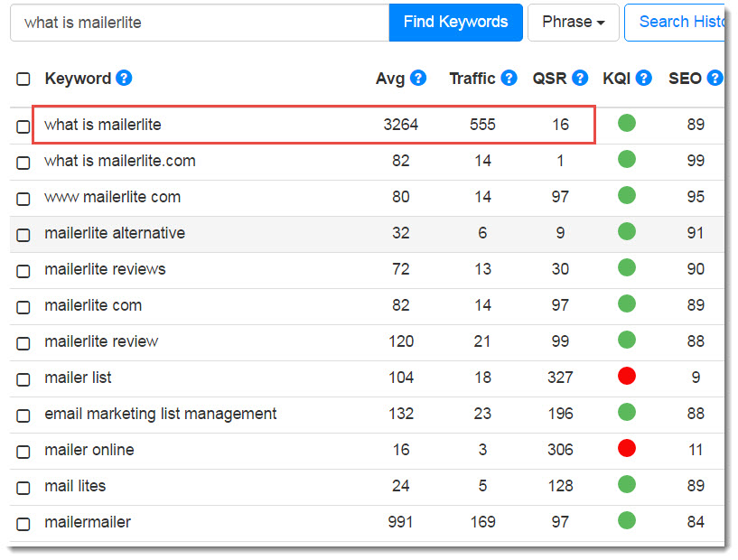The width and height of the screenshot is (738, 560).
Task: Select the keyword 'mailer online'
Action: coord(89,450)
